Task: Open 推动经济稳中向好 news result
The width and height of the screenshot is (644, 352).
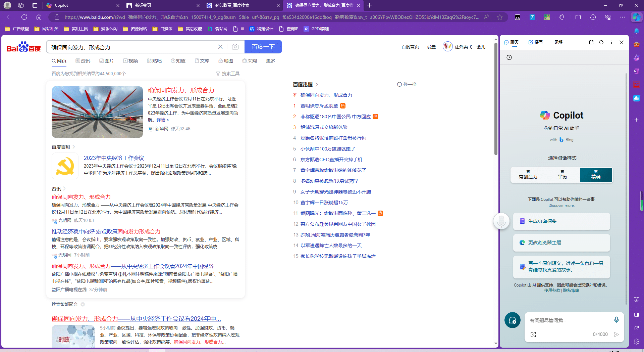Action: 106,231
